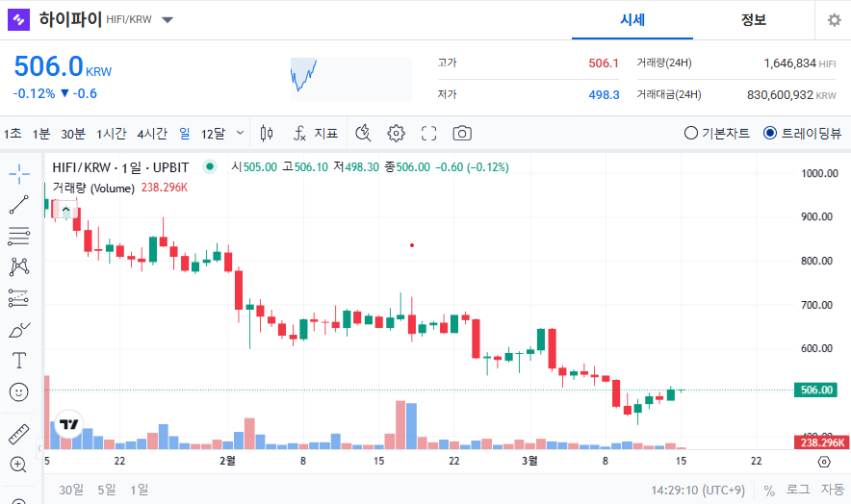Switch to the 시세 tab

tap(632, 20)
